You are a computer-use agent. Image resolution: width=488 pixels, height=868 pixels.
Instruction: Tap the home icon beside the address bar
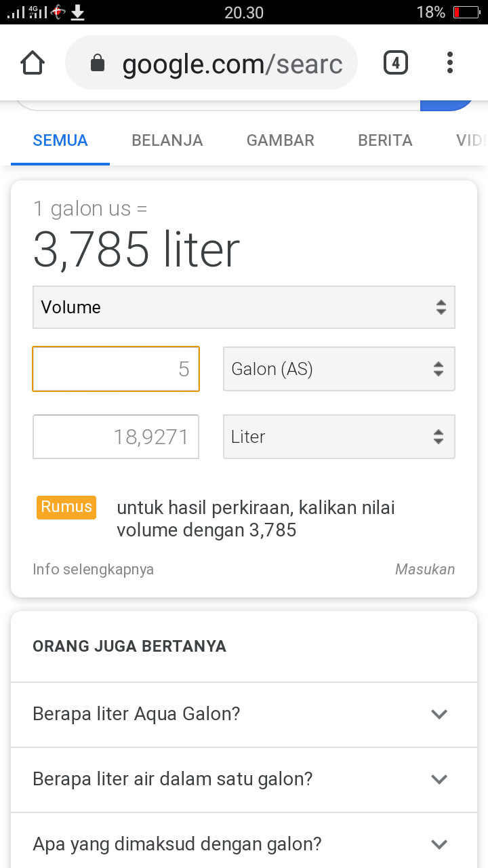(x=32, y=62)
